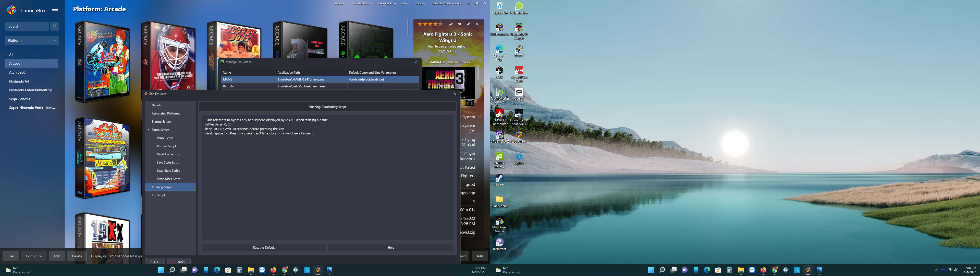Click the Reset to Default button

(x=264, y=247)
